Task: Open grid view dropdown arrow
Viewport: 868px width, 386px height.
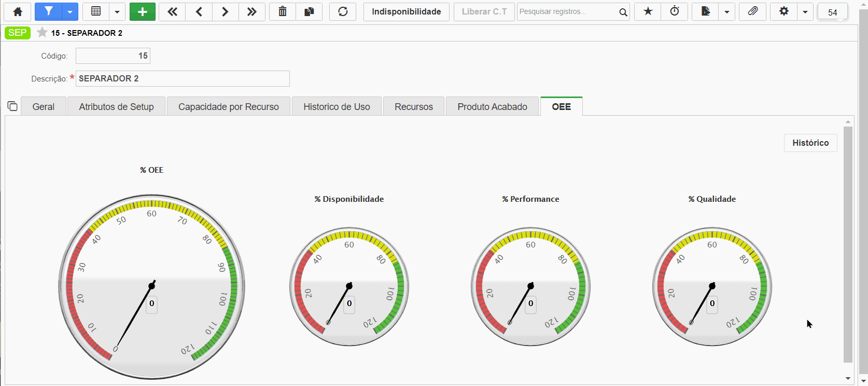Action: click(117, 11)
